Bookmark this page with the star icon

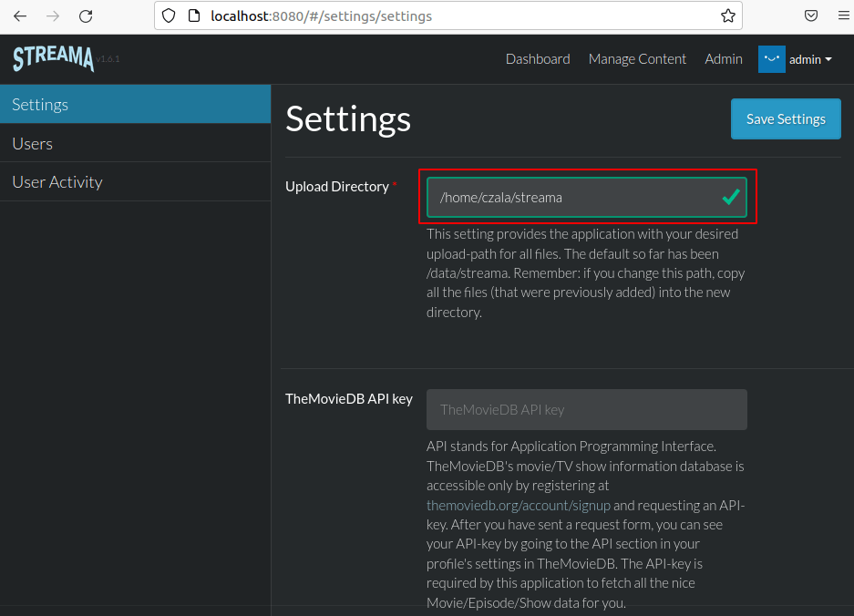727,15
